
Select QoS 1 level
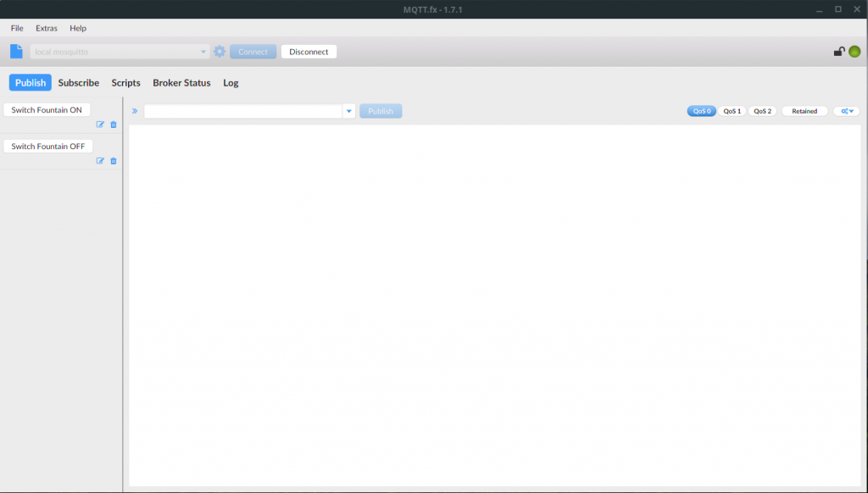point(732,111)
